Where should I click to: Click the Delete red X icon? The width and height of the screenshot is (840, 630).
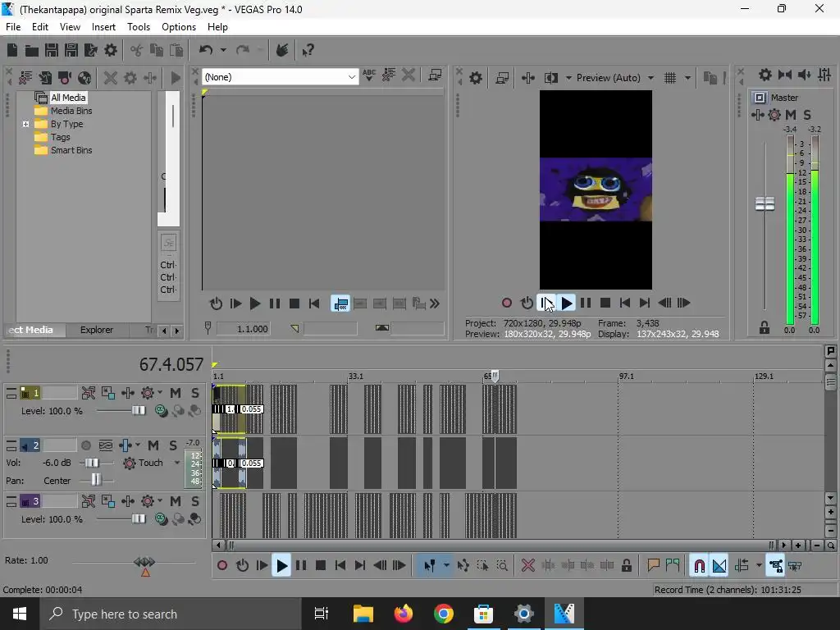(527, 566)
